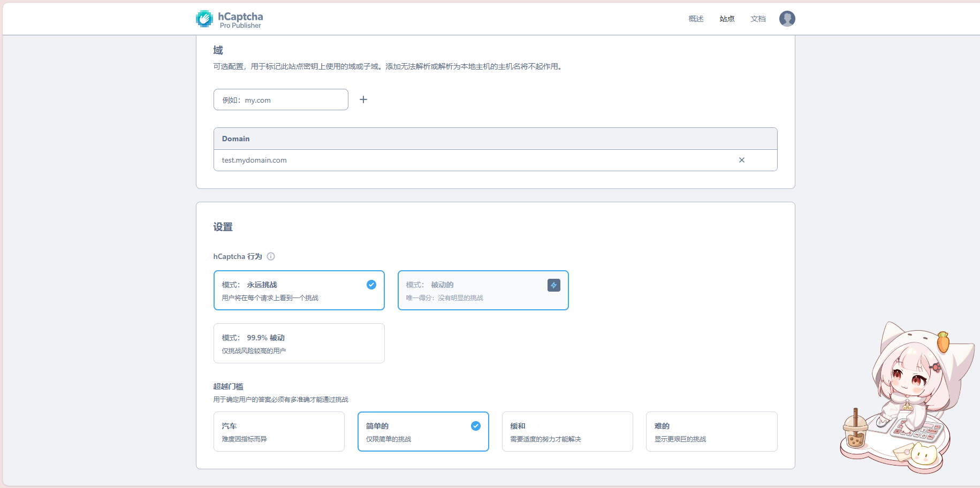The height and width of the screenshot is (488, 980).
Task: Click info icon beside hCaptcha 行为
Action: coord(271,256)
